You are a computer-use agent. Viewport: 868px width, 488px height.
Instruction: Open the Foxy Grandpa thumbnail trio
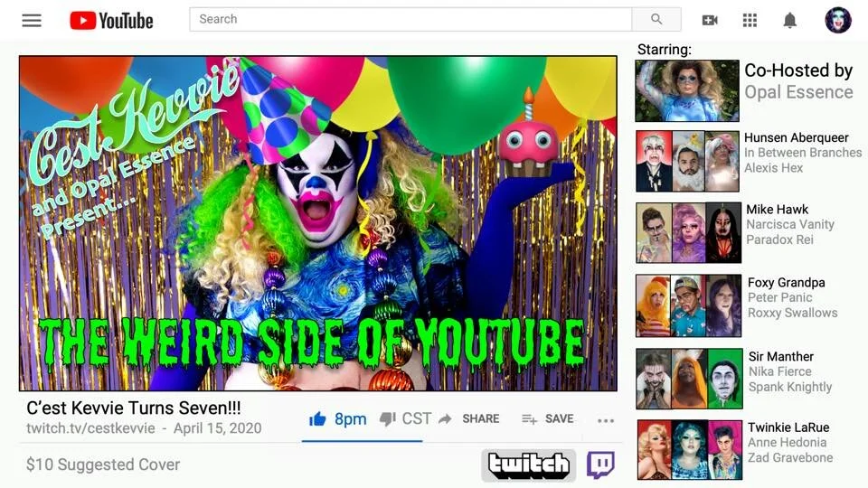click(688, 305)
